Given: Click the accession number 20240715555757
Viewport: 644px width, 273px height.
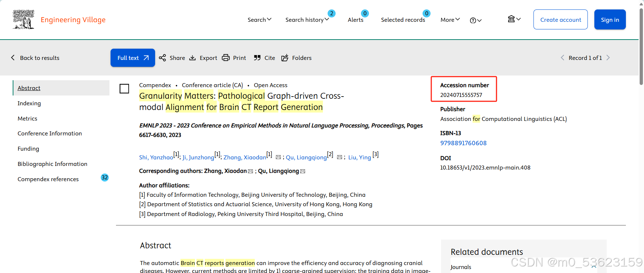Looking at the screenshot, I should pos(461,95).
